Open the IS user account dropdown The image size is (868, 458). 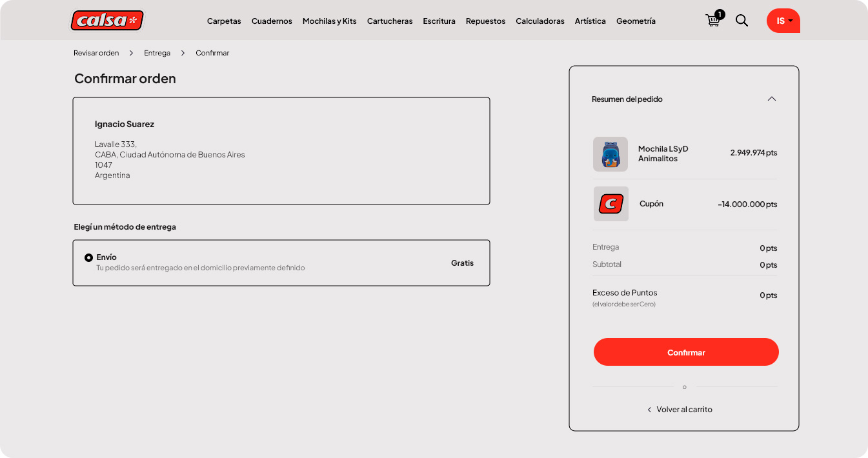point(783,21)
